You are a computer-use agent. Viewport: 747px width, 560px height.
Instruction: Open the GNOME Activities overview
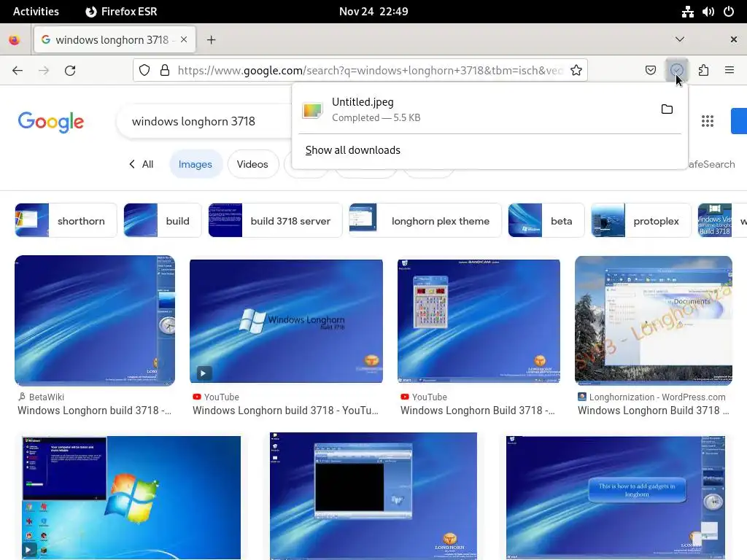(36, 12)
